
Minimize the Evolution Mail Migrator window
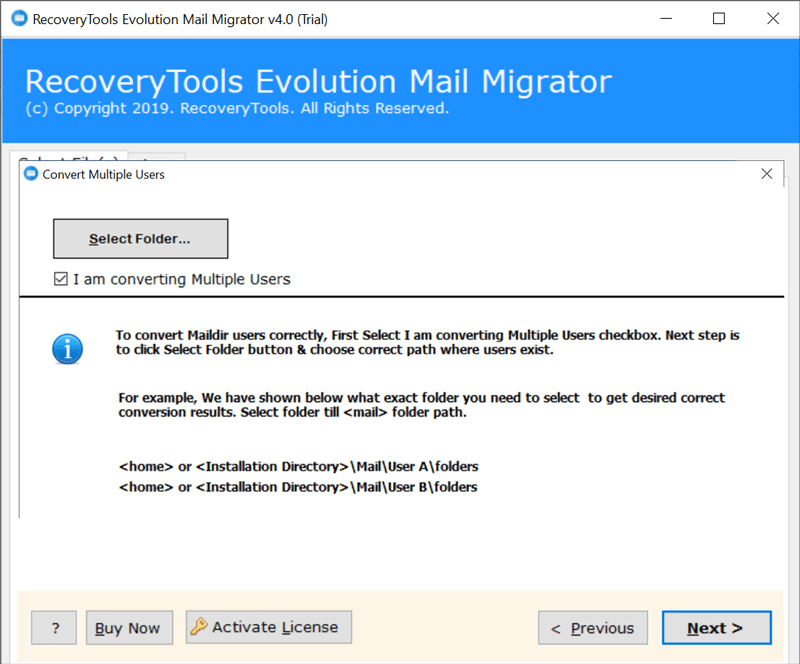tap(666, 19)
